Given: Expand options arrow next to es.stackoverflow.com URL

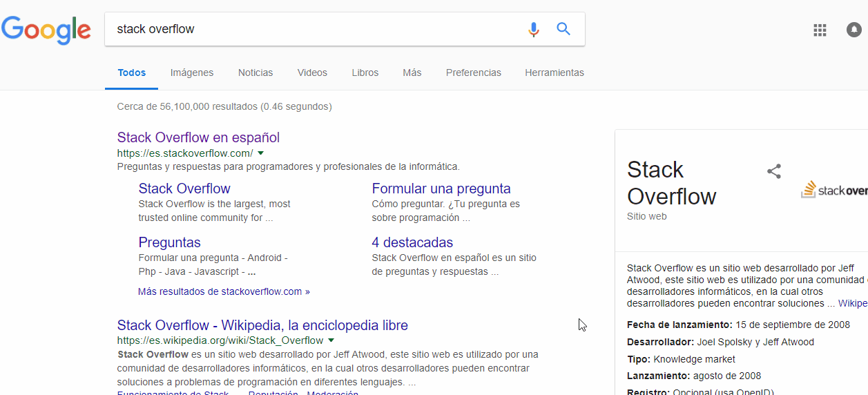Looking at the screenshot, I should click(x=261, y=153).
